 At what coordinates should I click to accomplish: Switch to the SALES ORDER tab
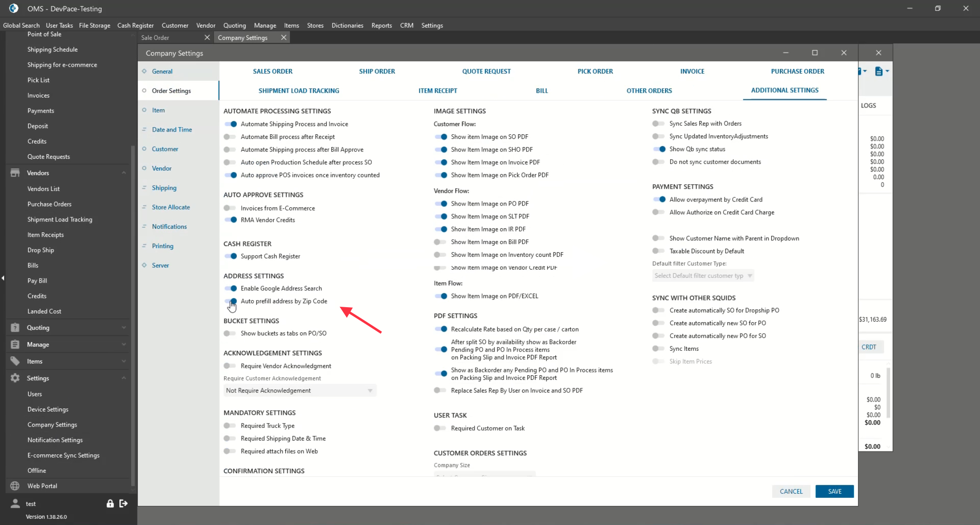click(x=273, y=71)
